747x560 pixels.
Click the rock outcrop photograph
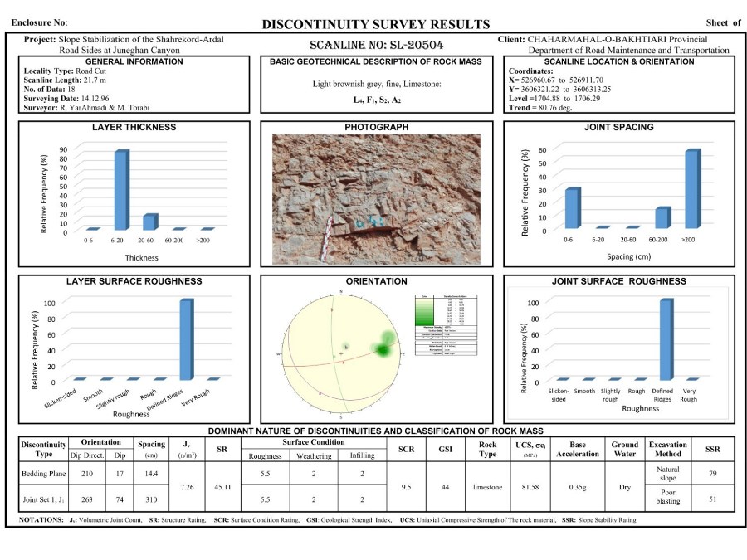tap(376, 199)
